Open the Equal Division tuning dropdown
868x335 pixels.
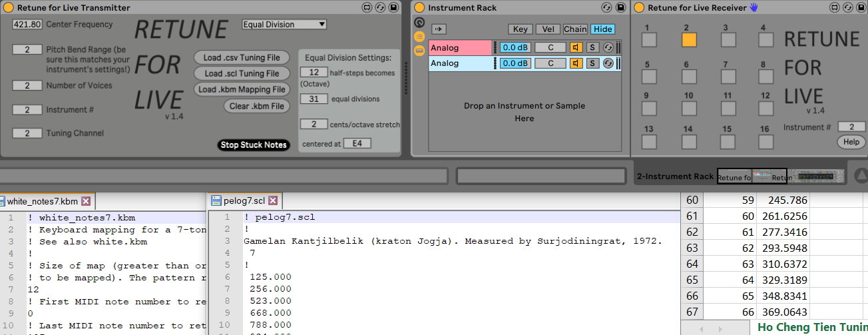(x=284, y=25)
